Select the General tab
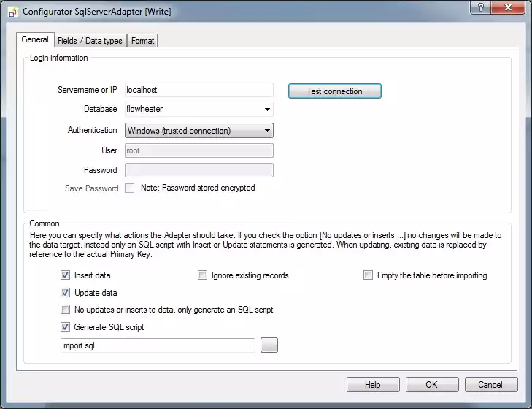 [35, 40]
